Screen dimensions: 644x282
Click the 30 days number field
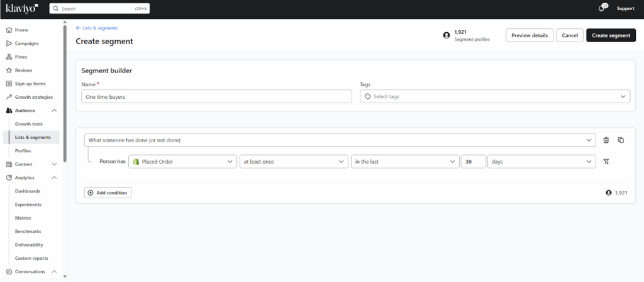click(473, 162)
